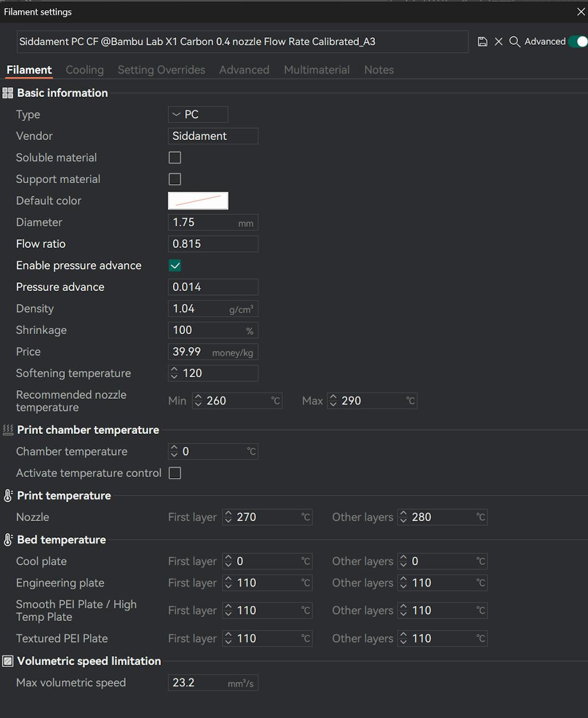Click the Print temperature thermometer icon
This screenshot has height=718, width=588.
(8, 496)
